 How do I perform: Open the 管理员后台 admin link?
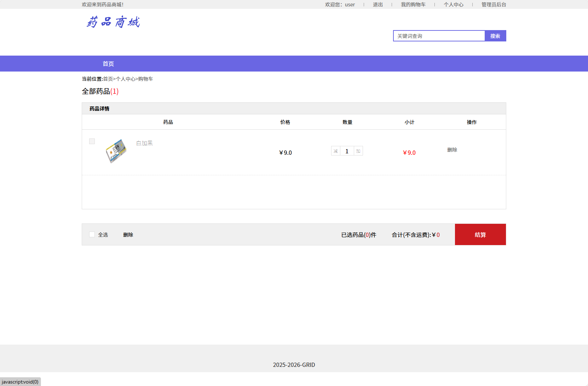click(x=494, y=5)
